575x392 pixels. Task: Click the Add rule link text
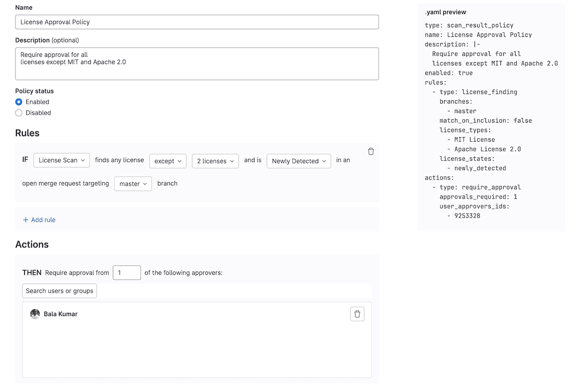pos(43,220)
